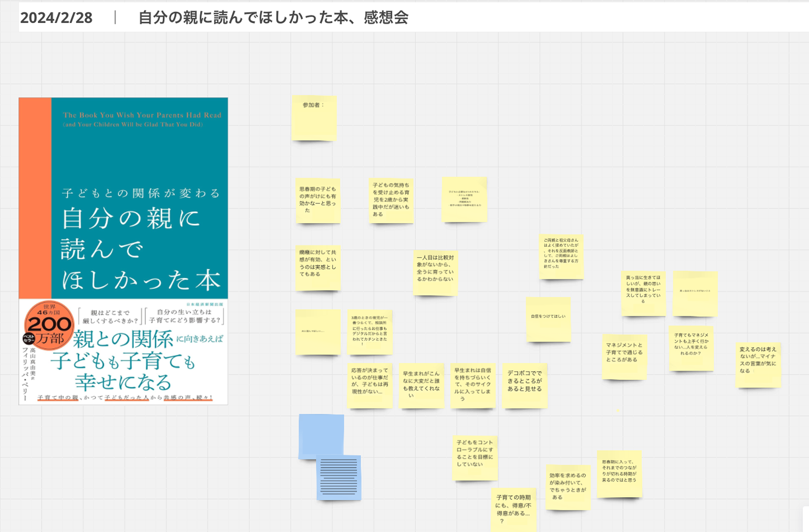Click the '一人目は比較対象がない' sticky note
The height and width of the screenshot is (532, 809).
435,273
